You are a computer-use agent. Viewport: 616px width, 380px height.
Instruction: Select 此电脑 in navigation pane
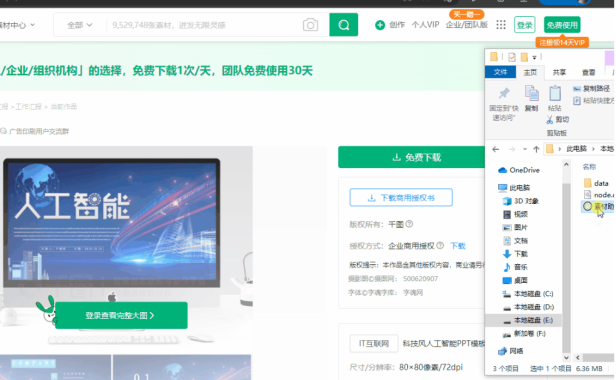click(x=514, y=188)
